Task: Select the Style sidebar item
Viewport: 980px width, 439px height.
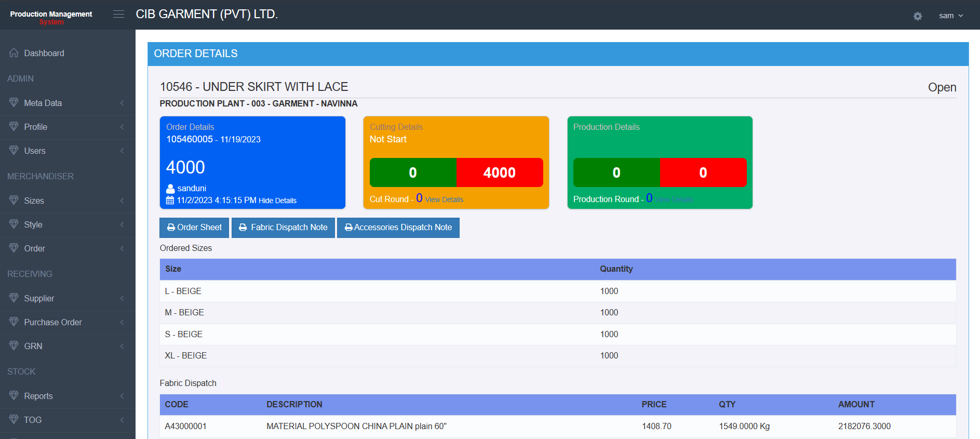Action: pyautogui.click(x=33, y=224)
